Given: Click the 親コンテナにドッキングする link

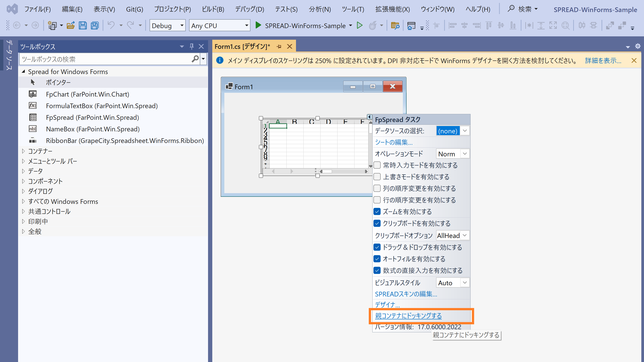Looking at the screenshot, I should pyautogui.click(x=408, y=316).
